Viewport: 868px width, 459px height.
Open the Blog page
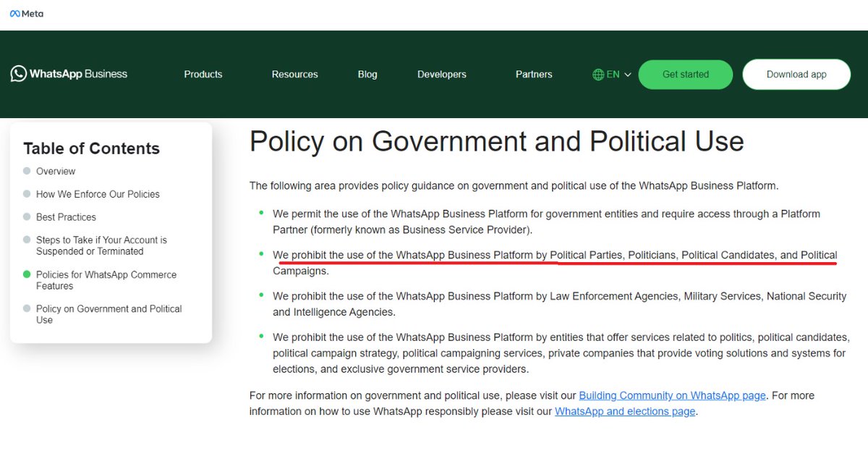[367, 75]
